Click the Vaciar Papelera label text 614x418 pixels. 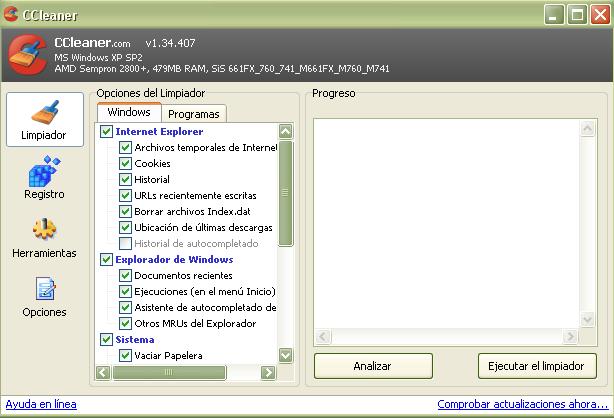(x=168, y=355)
